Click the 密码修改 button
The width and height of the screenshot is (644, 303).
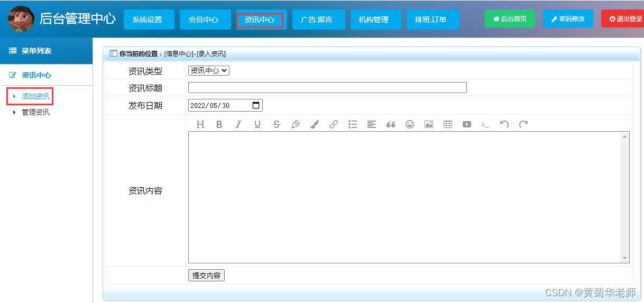tap(568, 19)
